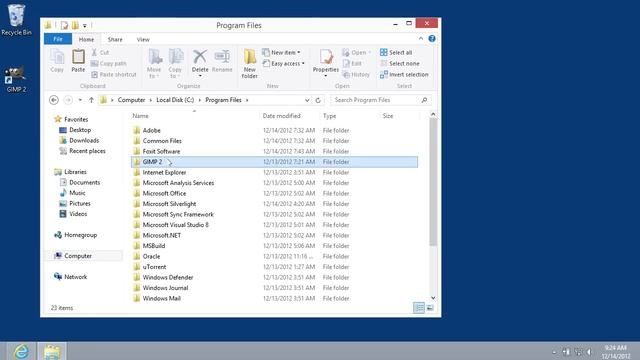Image resolution: width=640 pixels, height=360 pixels.
Task: Click the search magnifier icon
Action: click(424, 100)
